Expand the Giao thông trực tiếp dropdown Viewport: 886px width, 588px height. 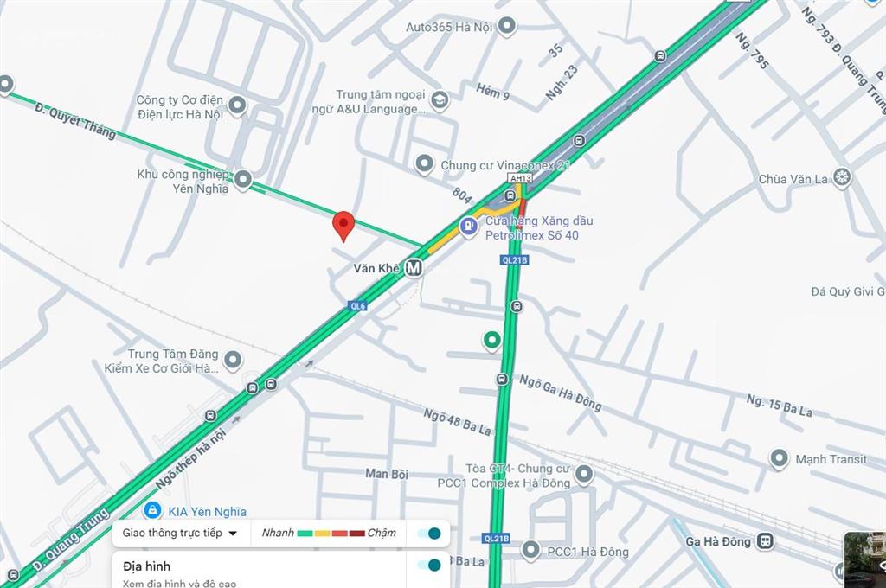click(x=180, y=534)
